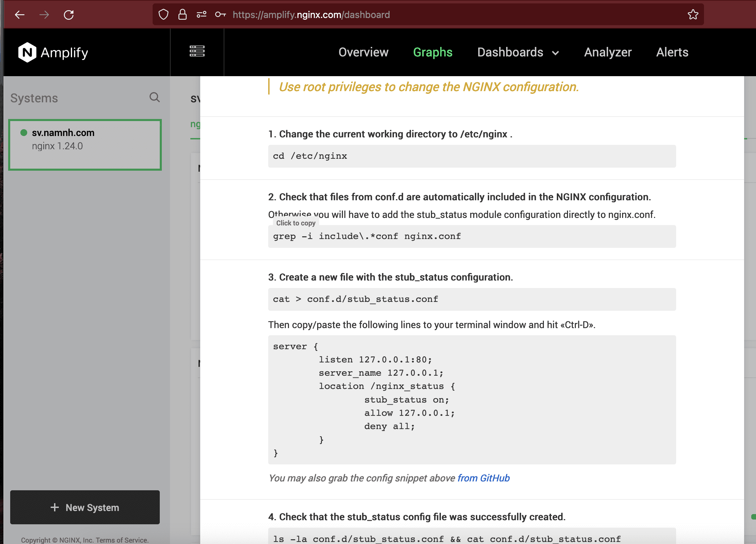756x544 pixels.
Task: Reload the page with refresh icon
Action: pyautogui.click(x=69, y=15)
